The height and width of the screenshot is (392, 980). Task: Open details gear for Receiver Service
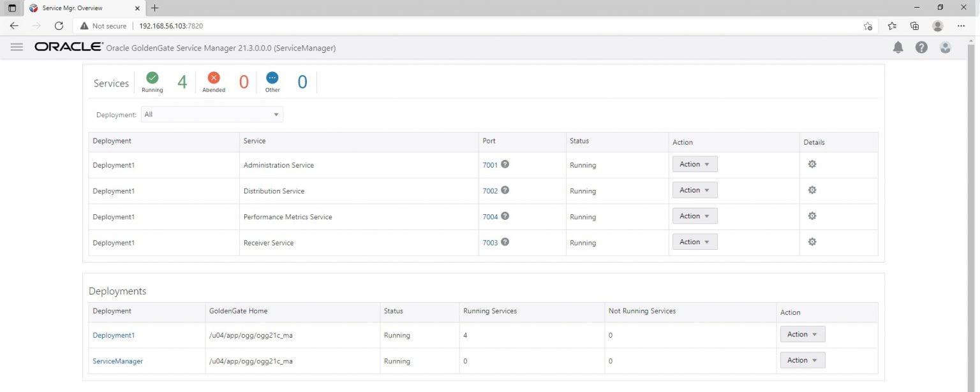(812, 242)
